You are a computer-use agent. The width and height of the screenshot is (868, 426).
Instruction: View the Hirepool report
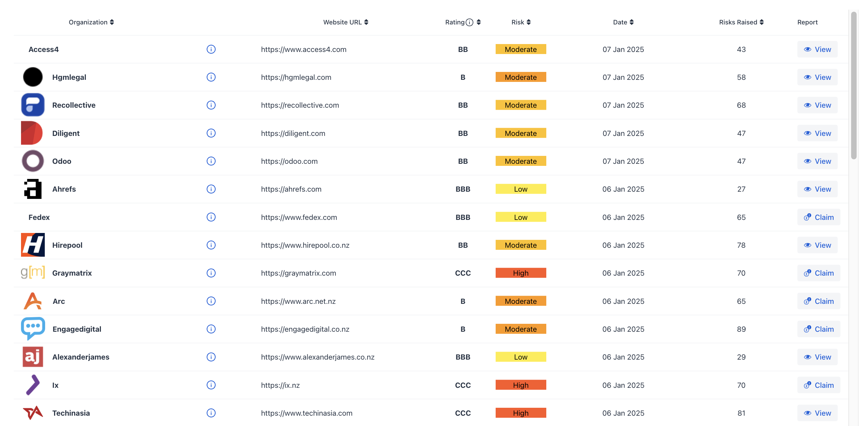tap(817, 245)
